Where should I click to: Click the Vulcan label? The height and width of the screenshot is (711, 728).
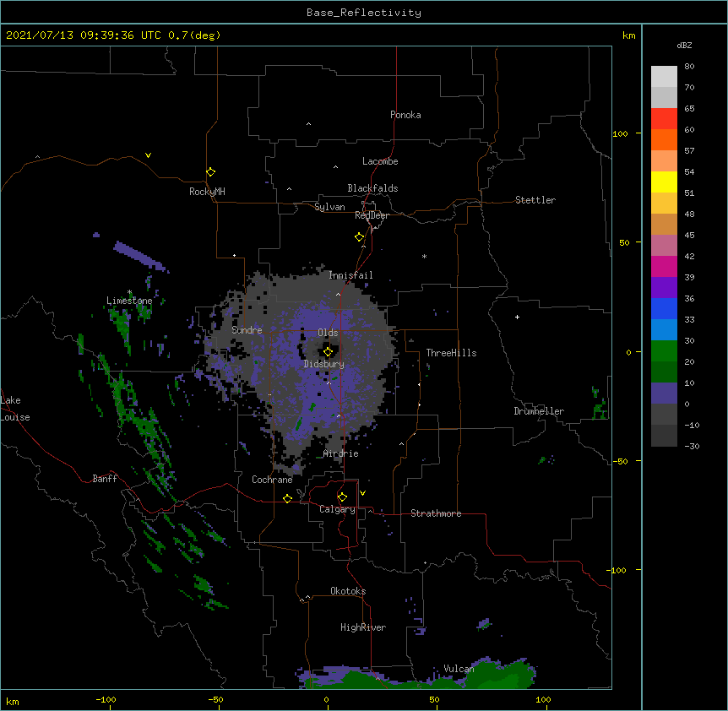pyautogui.click(x=459, y=669)
